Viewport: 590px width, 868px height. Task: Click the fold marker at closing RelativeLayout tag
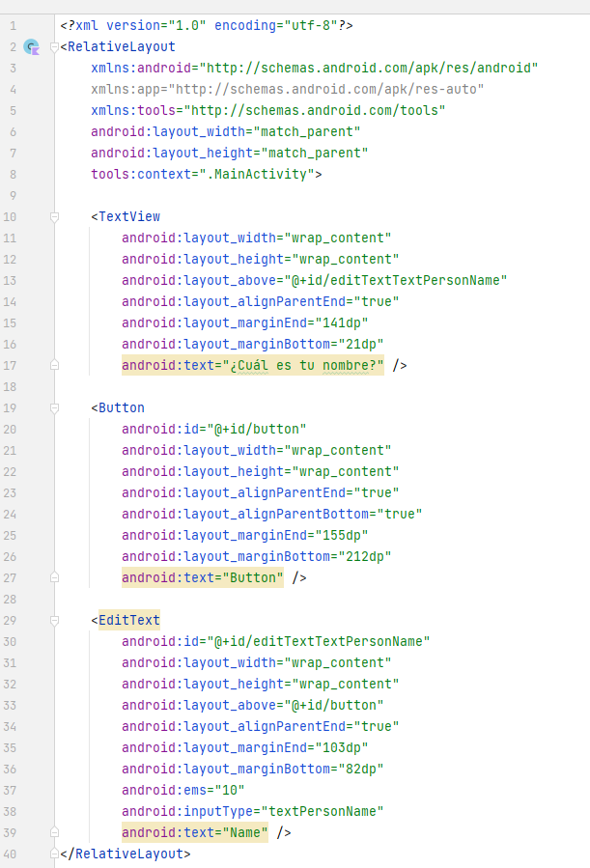click(x=54, y=854)
